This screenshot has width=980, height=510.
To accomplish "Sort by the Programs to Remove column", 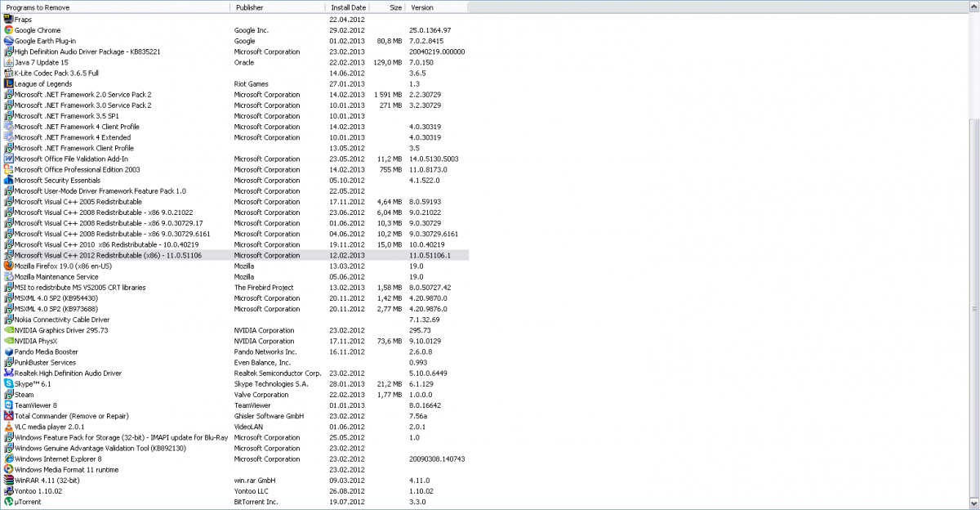I will pos(115,7).
